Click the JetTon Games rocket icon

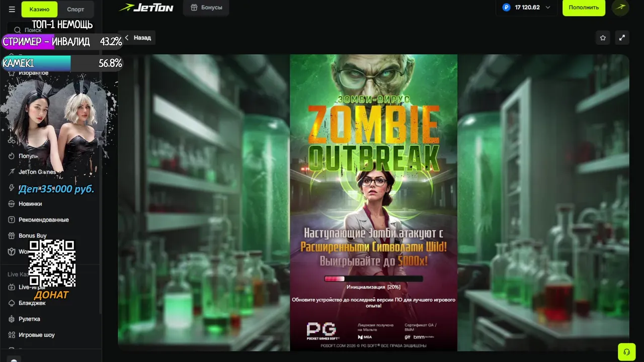point(12,172)
